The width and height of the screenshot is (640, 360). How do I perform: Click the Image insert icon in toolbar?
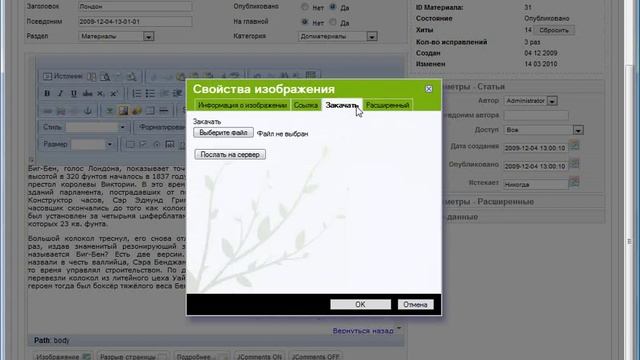[123, 111]
